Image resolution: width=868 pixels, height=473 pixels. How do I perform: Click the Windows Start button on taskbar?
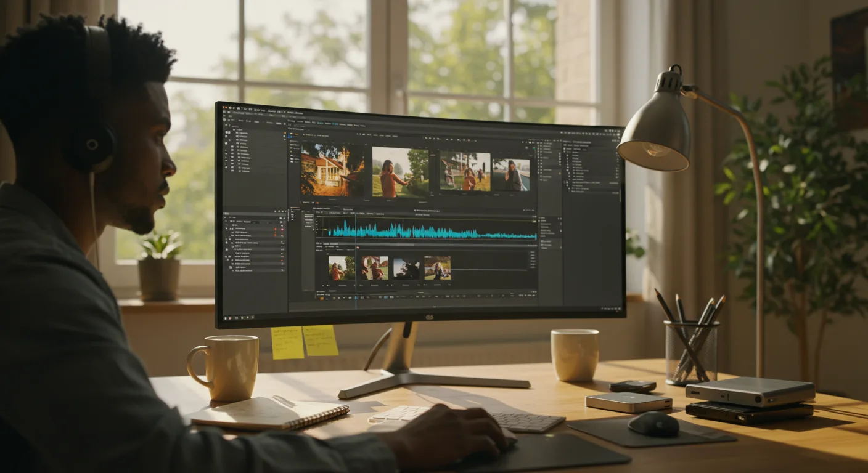point(225,317)
